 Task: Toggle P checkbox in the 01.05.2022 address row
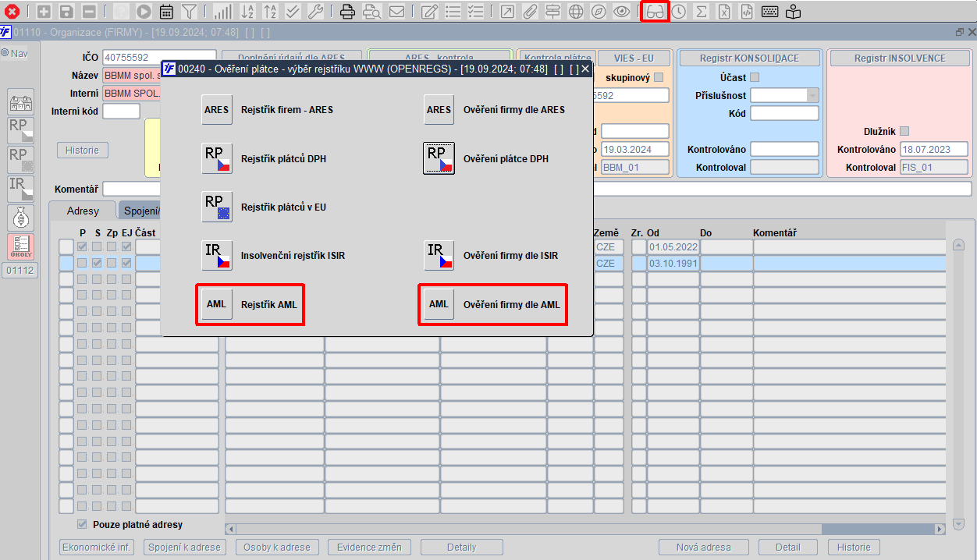82,247
